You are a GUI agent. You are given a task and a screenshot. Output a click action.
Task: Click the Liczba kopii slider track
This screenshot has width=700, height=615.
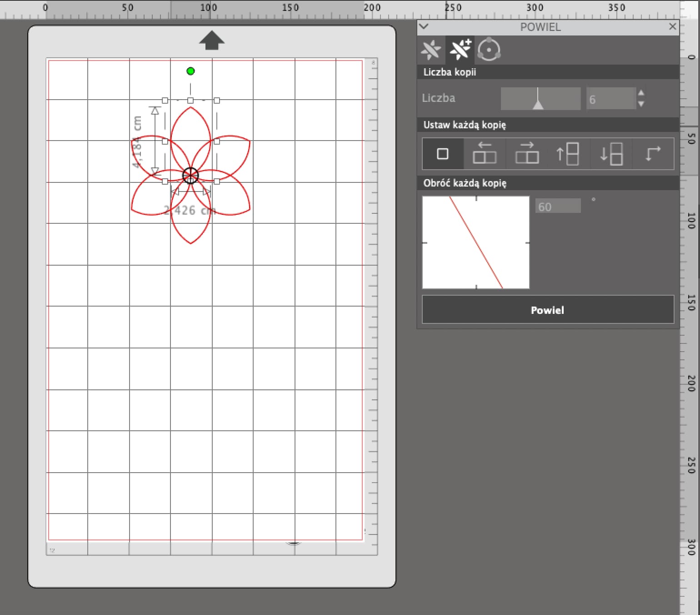click(540, 98)
